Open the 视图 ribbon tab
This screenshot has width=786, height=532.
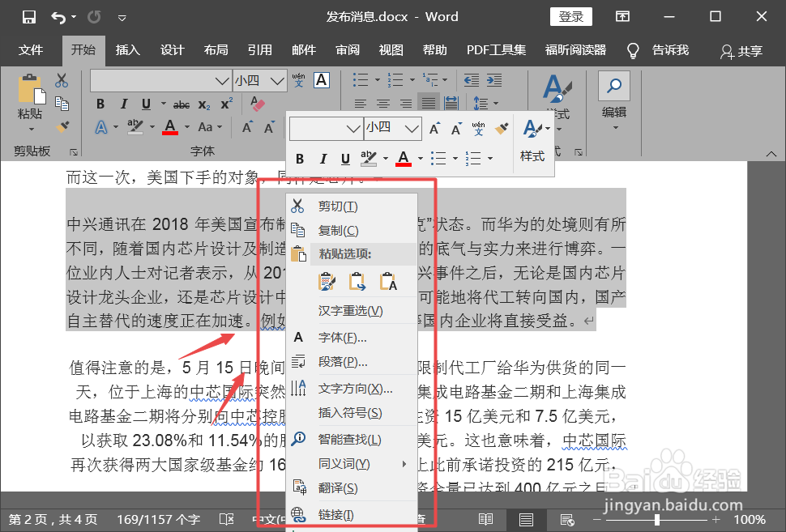click(391, 50)
